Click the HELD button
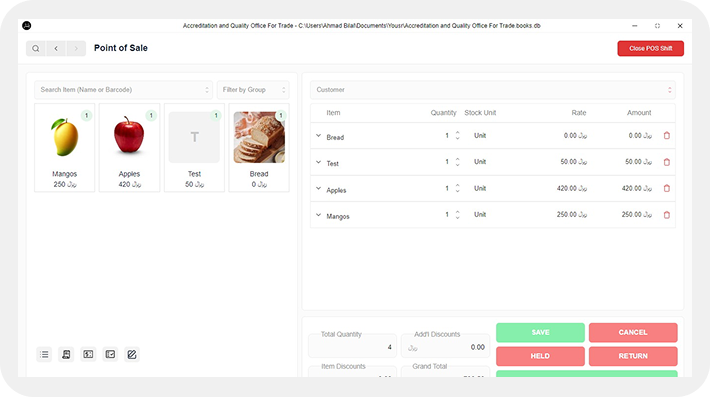 [x=540, y=356]
